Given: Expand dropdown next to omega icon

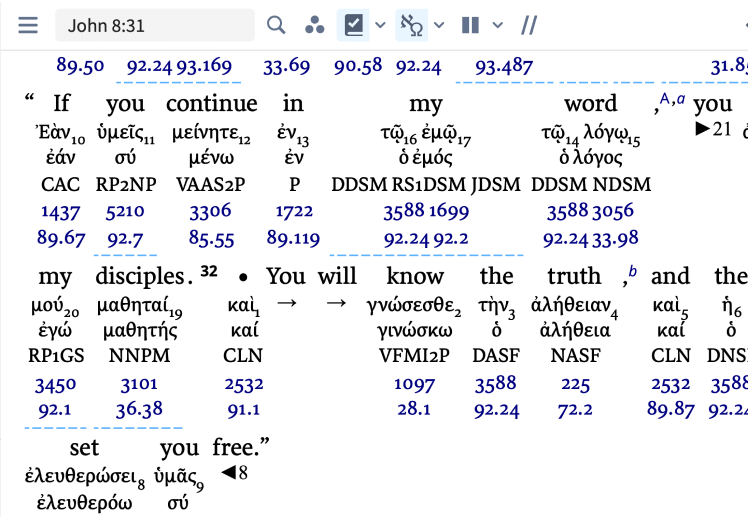Looking at the screenshot, I should coord(439,25).
